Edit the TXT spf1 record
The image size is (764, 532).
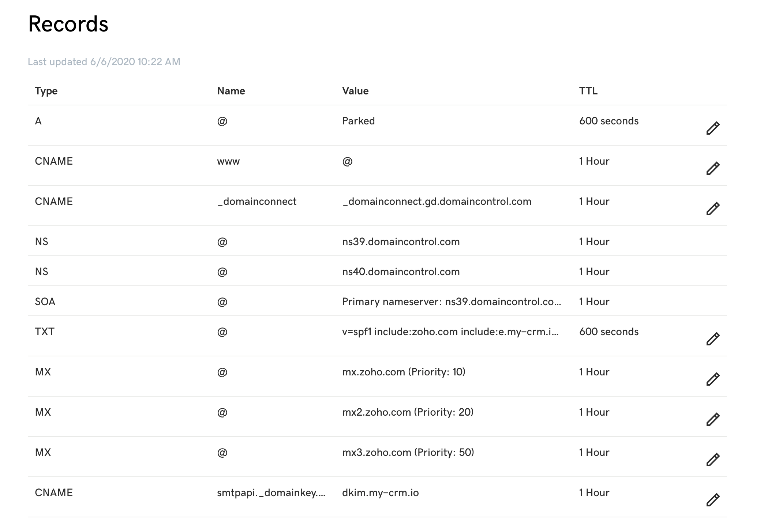pos(713,339)
